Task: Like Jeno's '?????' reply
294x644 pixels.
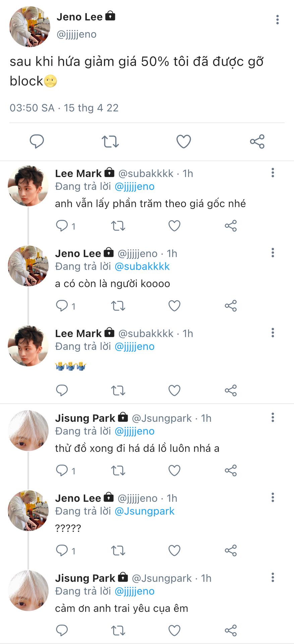Action: (174, 550)
